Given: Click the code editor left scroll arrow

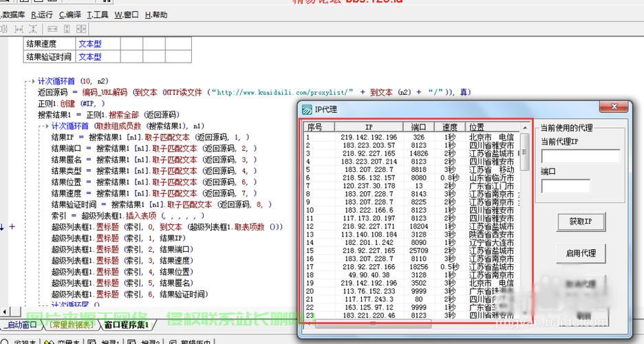Looking at the screenshot, I should (5, 312).
